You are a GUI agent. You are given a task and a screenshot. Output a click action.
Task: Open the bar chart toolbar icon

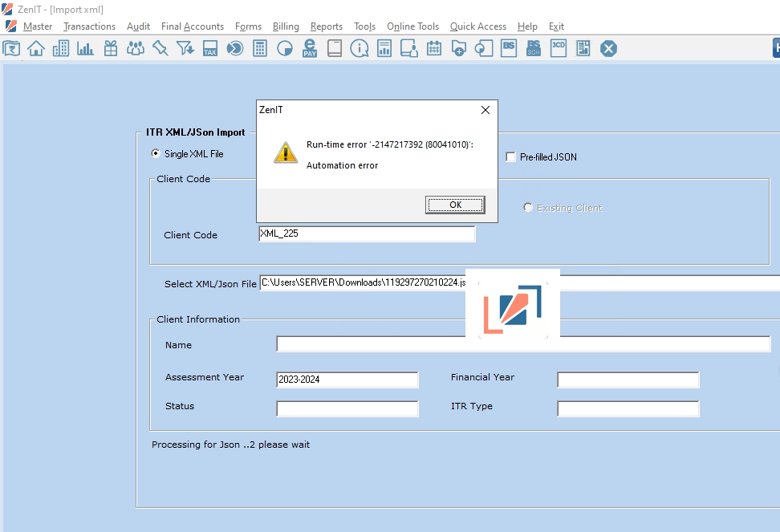pyautogui.click(x=86, y=48)
